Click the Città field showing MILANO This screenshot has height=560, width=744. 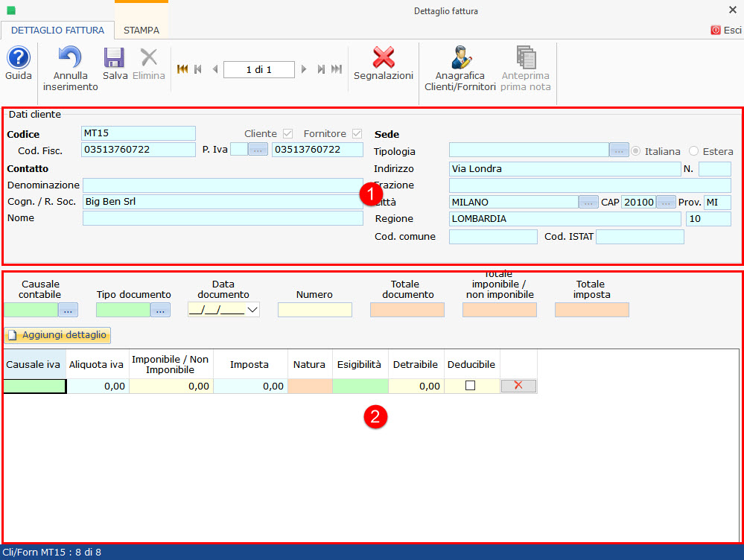click(x=514, y=202)
